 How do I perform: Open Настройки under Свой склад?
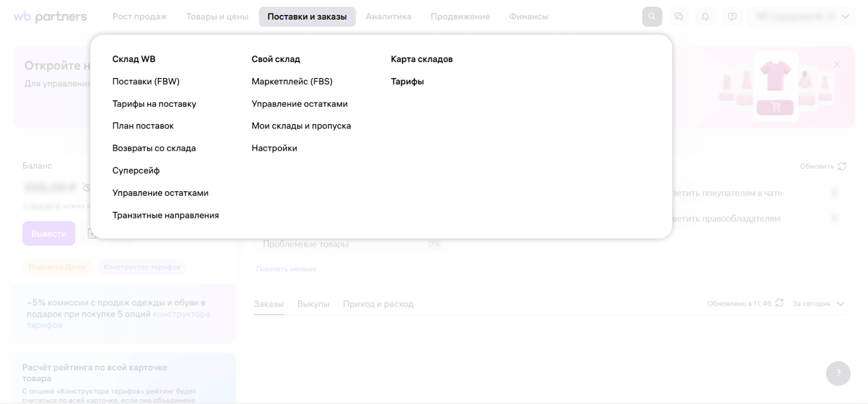click(274, 148)
